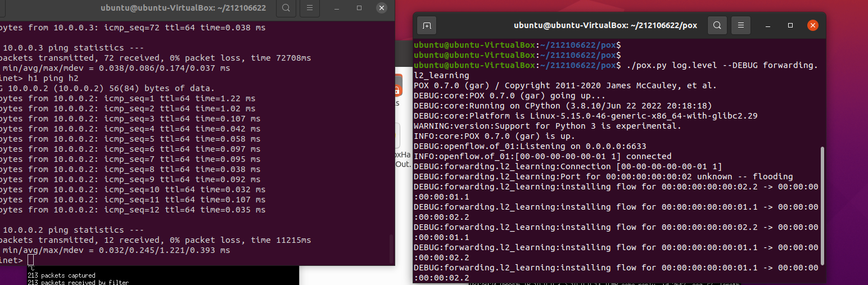The image size is (868, 285).
Task: Click the pox terminal scrollbar
Action: pyautogui.click(x=822, y=205)
